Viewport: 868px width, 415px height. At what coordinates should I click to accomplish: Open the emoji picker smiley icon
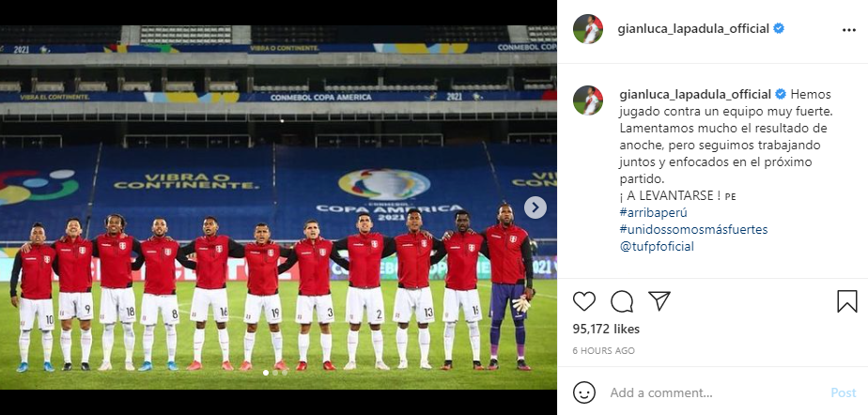tap(584, 392)
